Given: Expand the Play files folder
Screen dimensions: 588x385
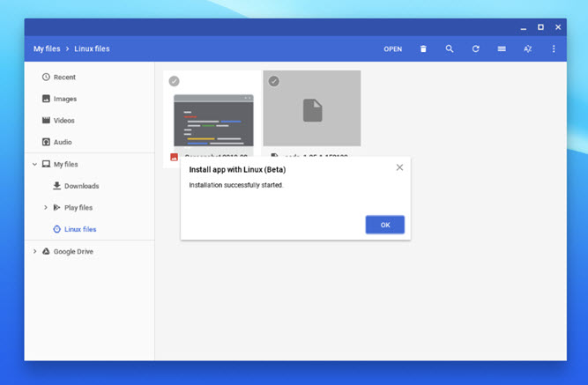Looking at the screenshot, I should (45, 208).
